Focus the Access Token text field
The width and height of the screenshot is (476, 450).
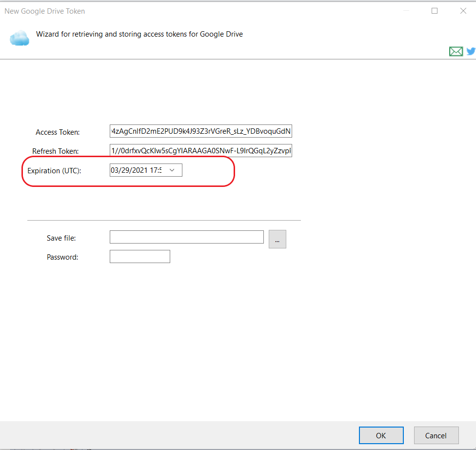(200, 131)
